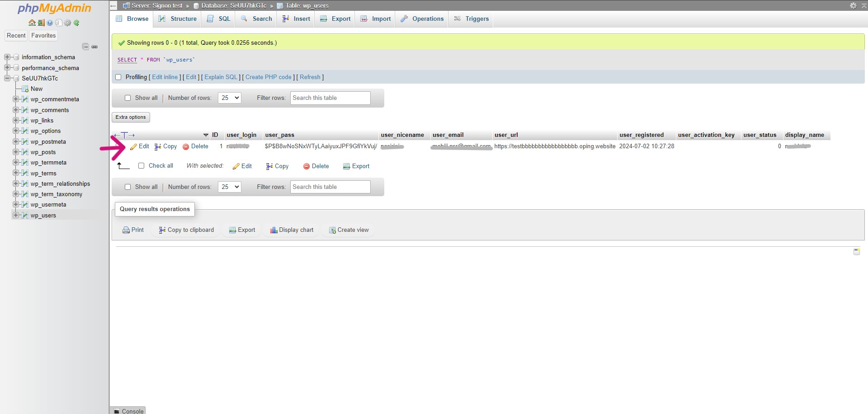Collapse all navigation tree items icon
The height and width of the screenshot is (414, 868).
point(85,47)
